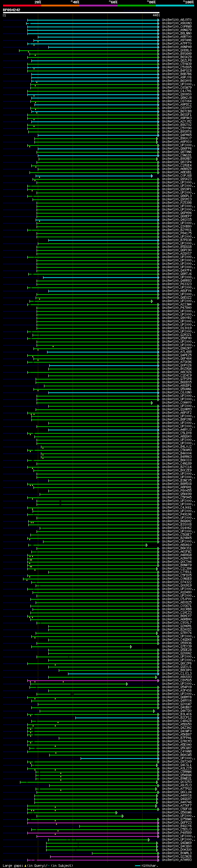Select the UniRef100_A9TAH6 label
This screenshot has width=197, height=868.
pyautogui.click(x=177, y=40)
